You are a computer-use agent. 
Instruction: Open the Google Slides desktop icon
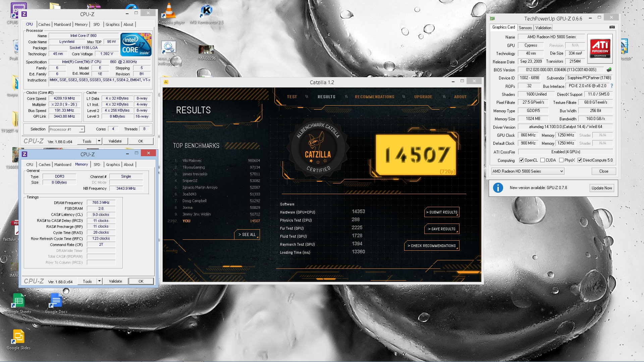pos(19,340)
